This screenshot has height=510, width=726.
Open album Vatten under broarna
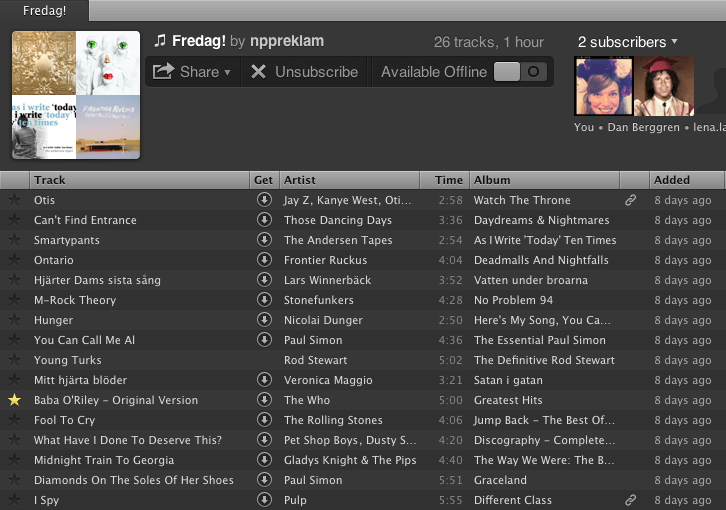[x=531, y=280]
